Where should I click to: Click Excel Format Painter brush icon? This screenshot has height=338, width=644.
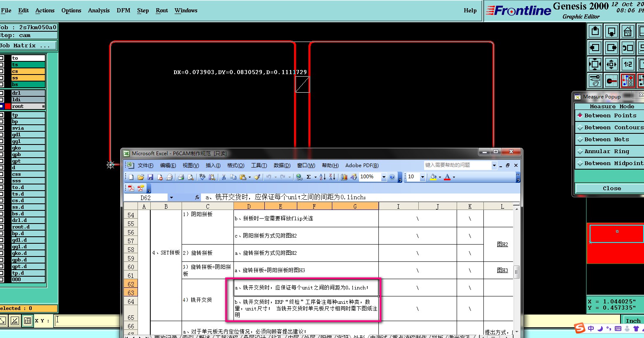pos(257,177)
